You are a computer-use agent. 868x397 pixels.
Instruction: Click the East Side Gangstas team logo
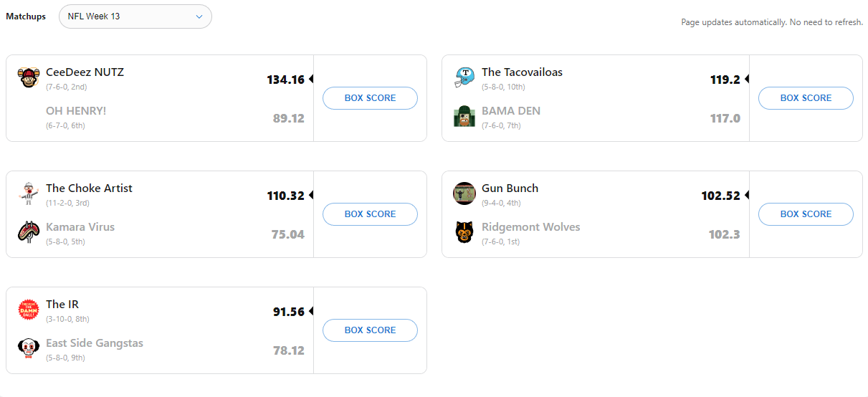click(29, 348)
